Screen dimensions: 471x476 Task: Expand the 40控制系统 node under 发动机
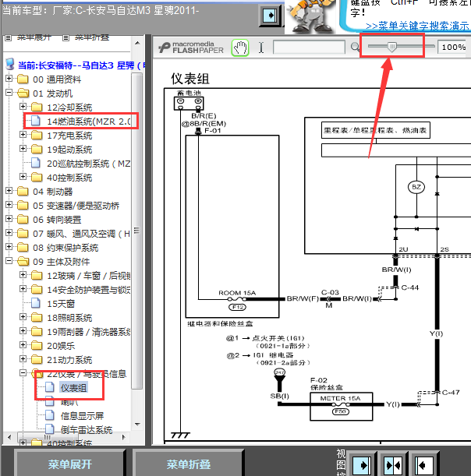(x=23, y=176)
